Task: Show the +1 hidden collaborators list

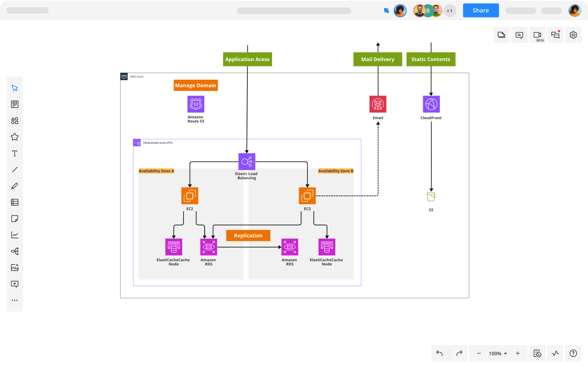Action: [450, 10]
